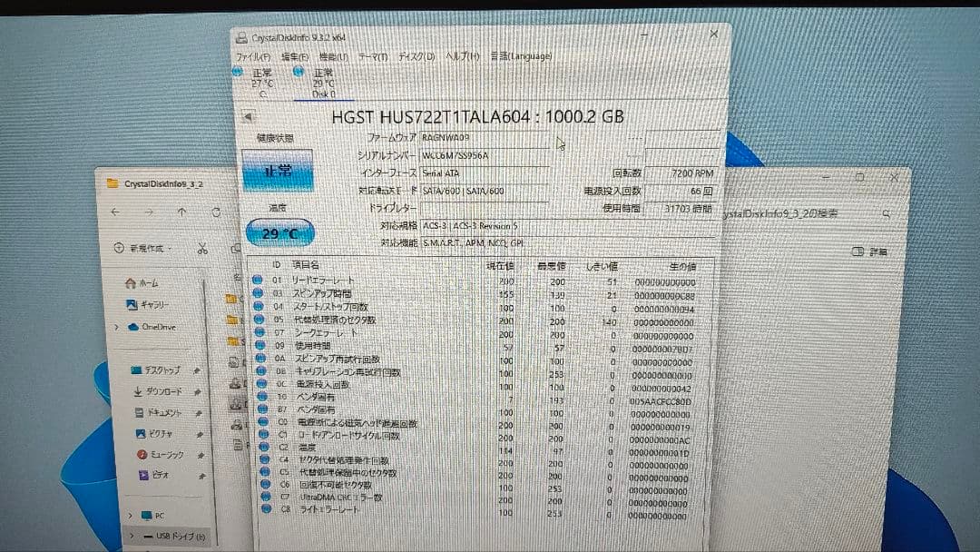Toggle the pin beside ピクチャ in sidebar
This screenshot has height=552, width=980.
click(x=198, y=433)
